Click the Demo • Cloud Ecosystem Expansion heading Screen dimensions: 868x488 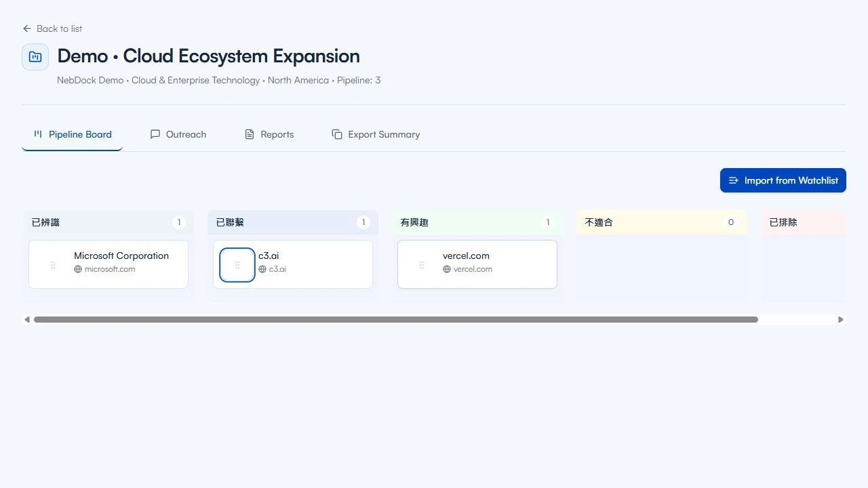click(x=208, y=56)
